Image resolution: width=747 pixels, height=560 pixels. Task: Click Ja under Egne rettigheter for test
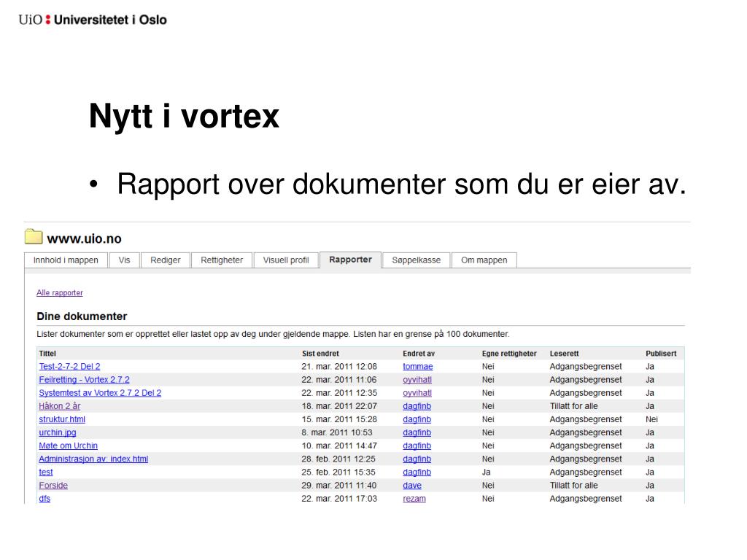487,472
